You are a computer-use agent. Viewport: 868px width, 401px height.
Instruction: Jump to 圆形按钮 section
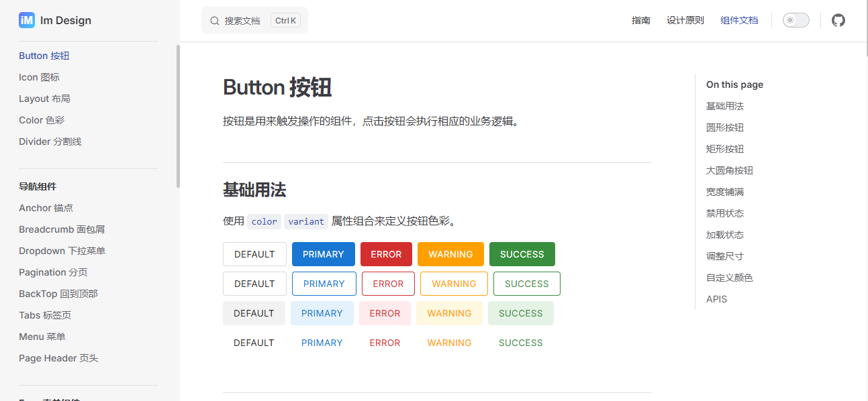tap(725, 127)
